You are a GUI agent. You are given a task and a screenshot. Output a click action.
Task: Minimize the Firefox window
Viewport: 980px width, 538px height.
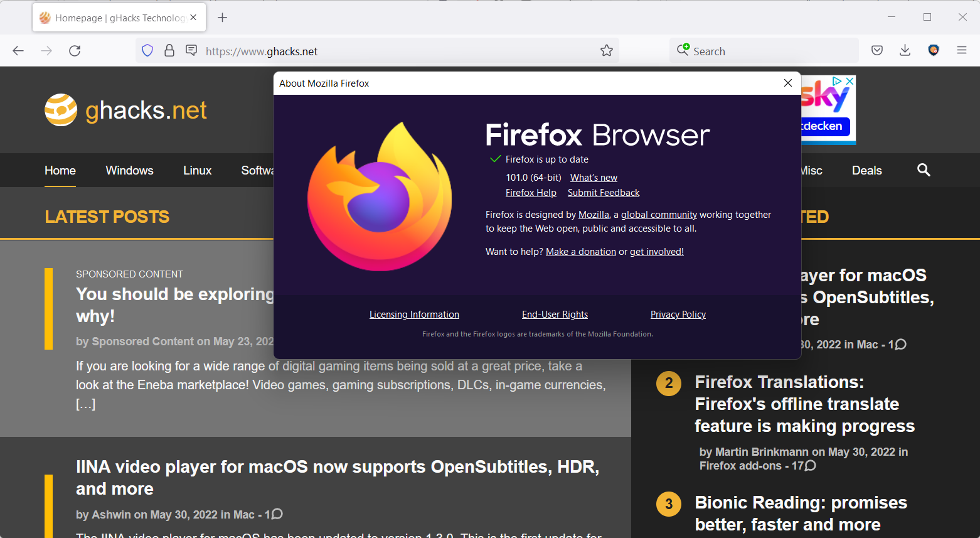click(892, 18)
